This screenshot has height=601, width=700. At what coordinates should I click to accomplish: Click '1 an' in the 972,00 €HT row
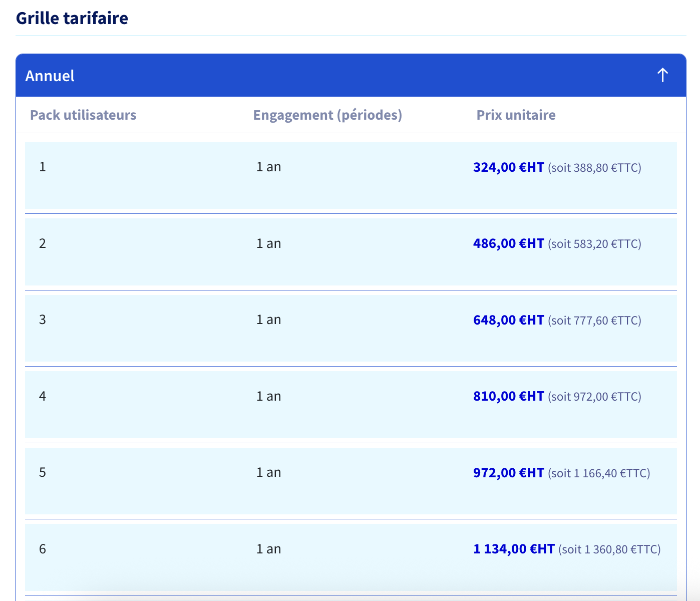(x=268, y=472)
